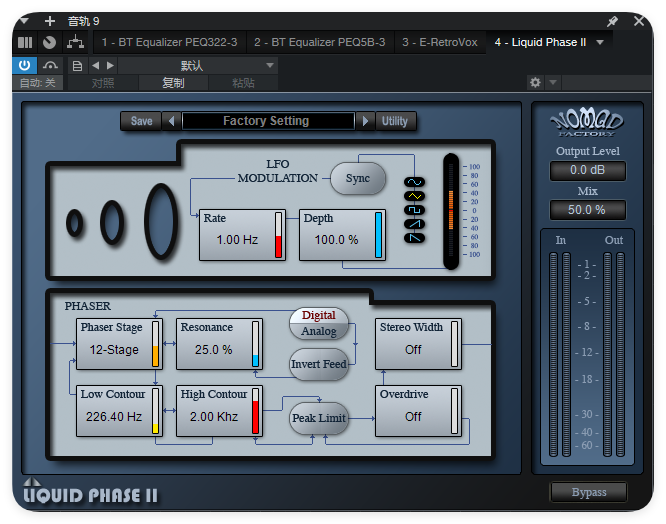
Task: Open the preset file document icon
Action: tap(77, 66)
